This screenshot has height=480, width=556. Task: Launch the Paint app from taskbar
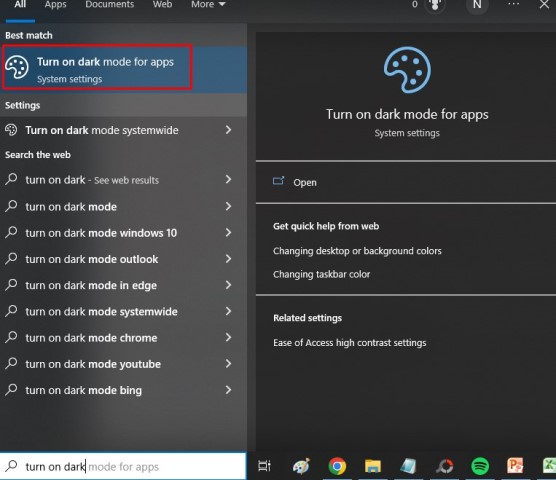point(301,466)
